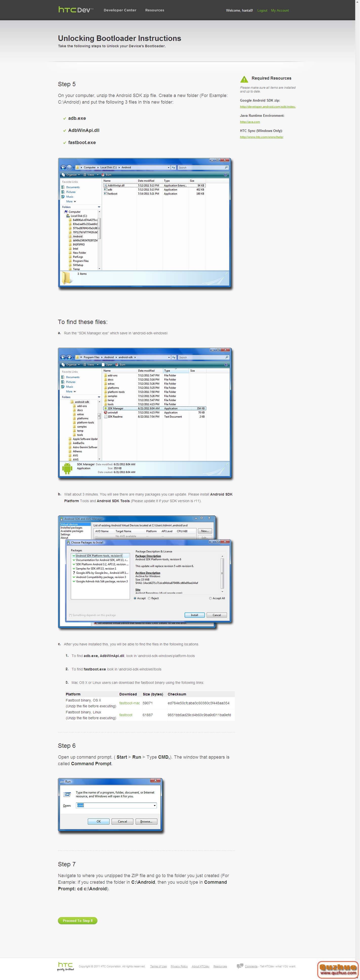360x980 pixels.
Task: Click the Run dialog's program icon
Action: click(68, 794)
